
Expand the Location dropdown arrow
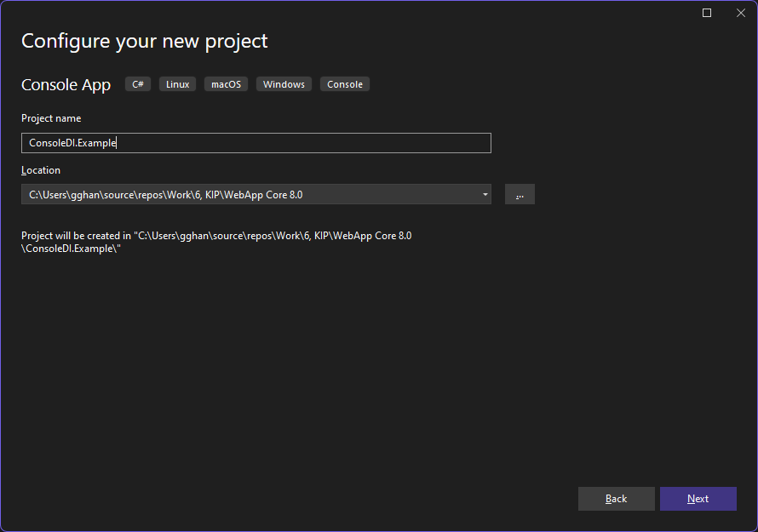tap(485, 194)
